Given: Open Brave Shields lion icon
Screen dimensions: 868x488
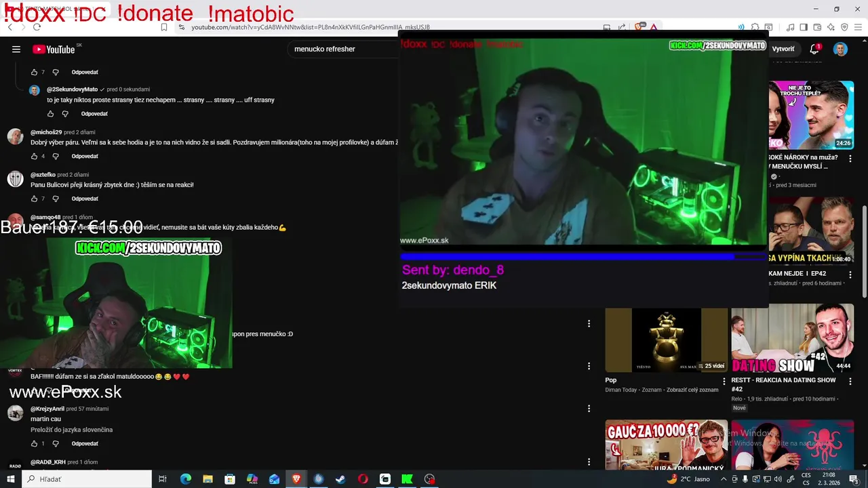Looking at the screenshot, I should pos(639,27).
